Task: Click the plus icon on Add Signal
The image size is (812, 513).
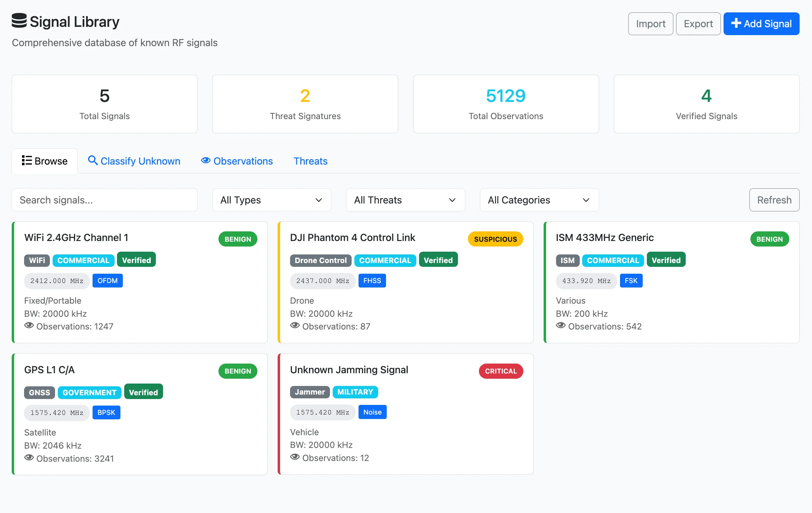Action: (736, 23)
